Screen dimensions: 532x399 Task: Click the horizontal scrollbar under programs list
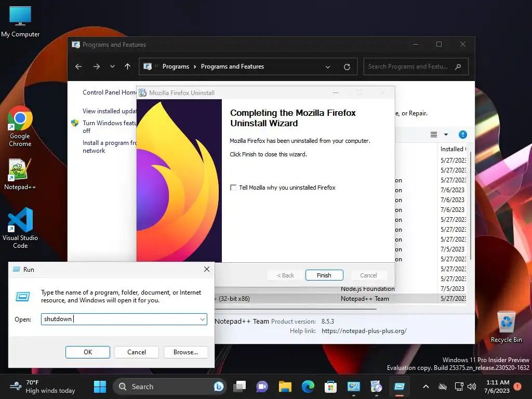(295, 309)
